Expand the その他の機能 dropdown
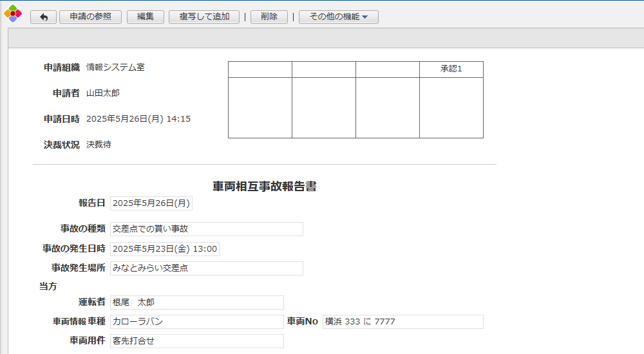 click(x=338, y=17)
